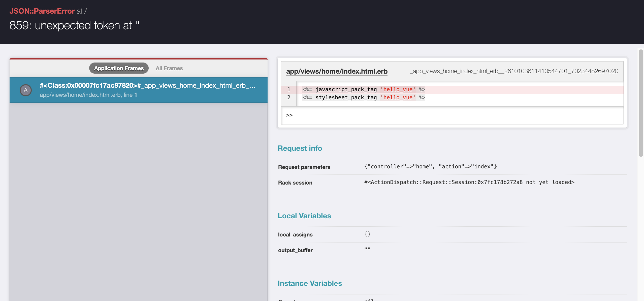The height and width of the screenshot is (301, 644).
Task: Select the index_html_erb stack frame row
Action: click(139, 90)
